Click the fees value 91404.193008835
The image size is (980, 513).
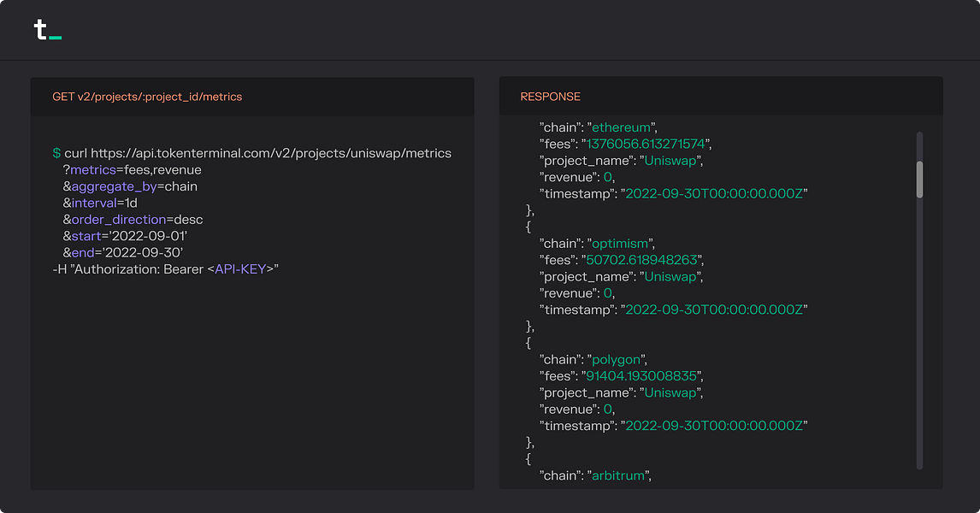[x=641, y=376]
